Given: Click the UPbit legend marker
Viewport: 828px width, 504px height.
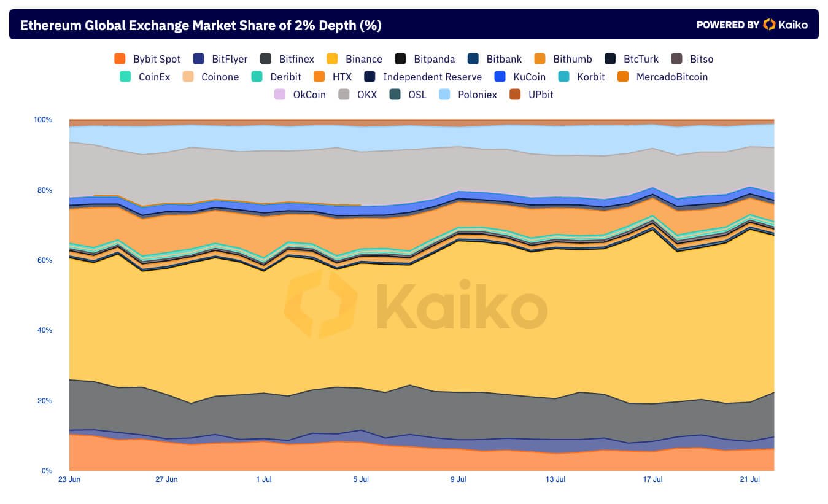Looking at the screenshot, I should 515,95.
